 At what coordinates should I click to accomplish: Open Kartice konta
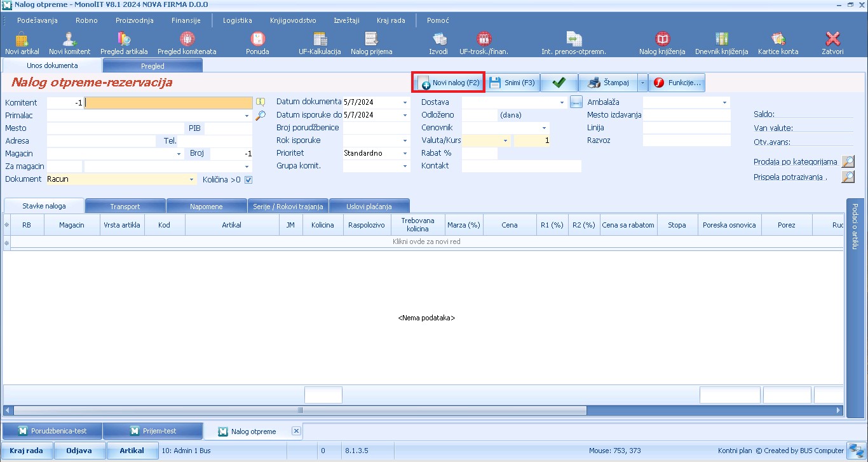(x=778, y=44)
